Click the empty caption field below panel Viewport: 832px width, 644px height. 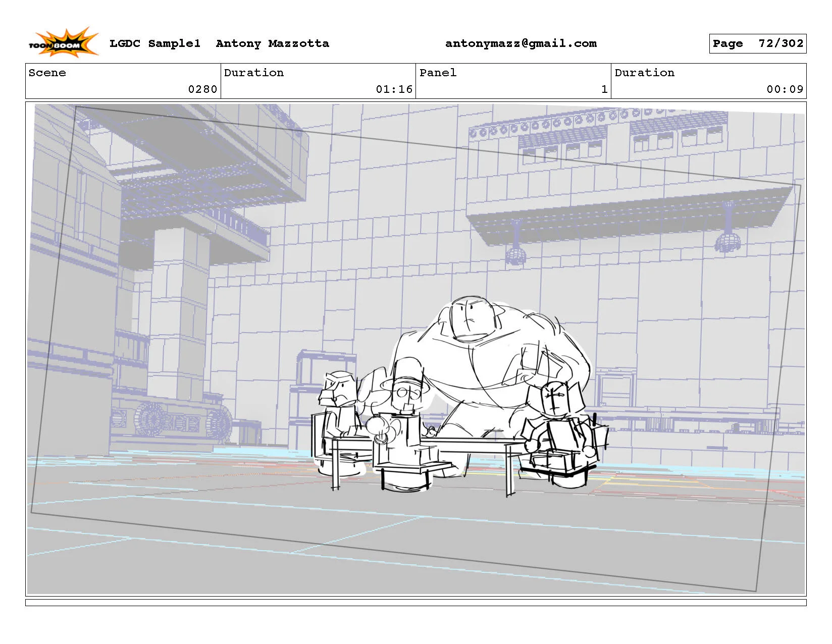coord(415,603)
